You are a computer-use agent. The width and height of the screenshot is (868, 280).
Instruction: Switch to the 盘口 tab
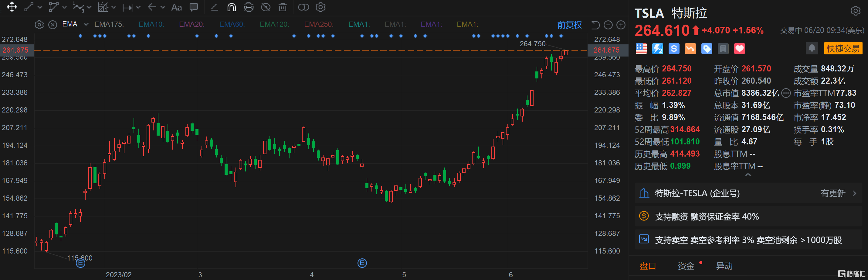pyautogui.click(x=648, y=266)
